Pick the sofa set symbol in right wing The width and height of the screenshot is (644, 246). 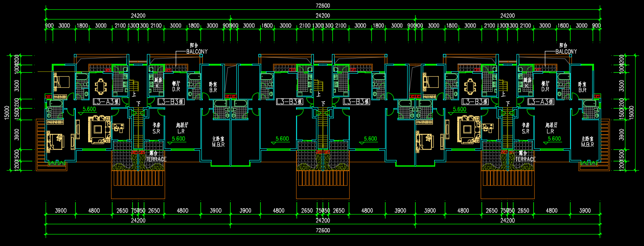(468, 129)
